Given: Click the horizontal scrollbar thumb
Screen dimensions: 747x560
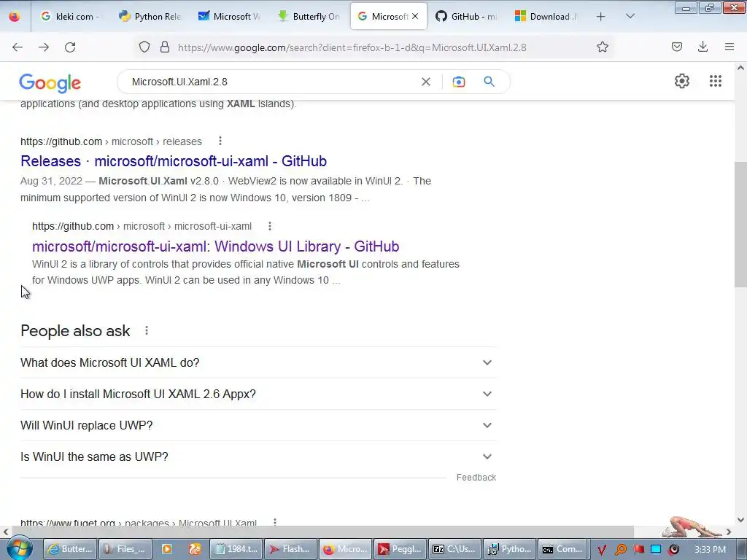Looking at the screenshot, I should pos(322,532).
